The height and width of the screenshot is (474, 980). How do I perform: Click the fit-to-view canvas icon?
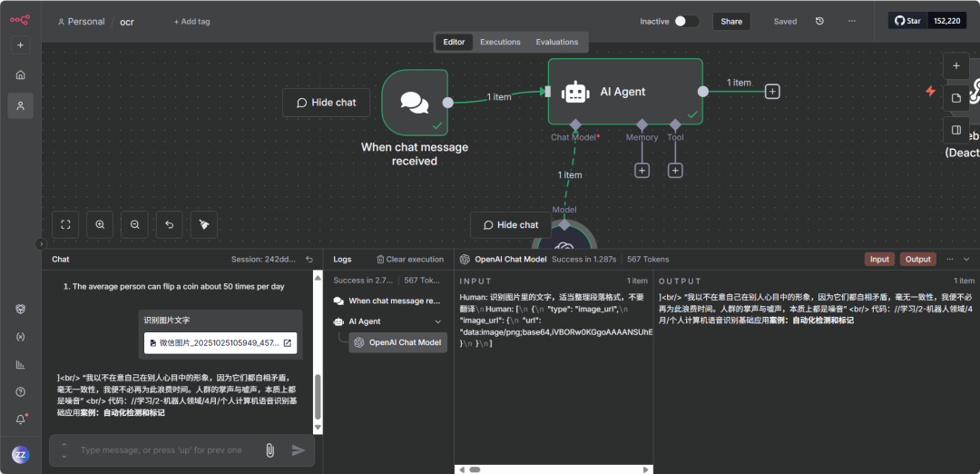pos(65,223)
